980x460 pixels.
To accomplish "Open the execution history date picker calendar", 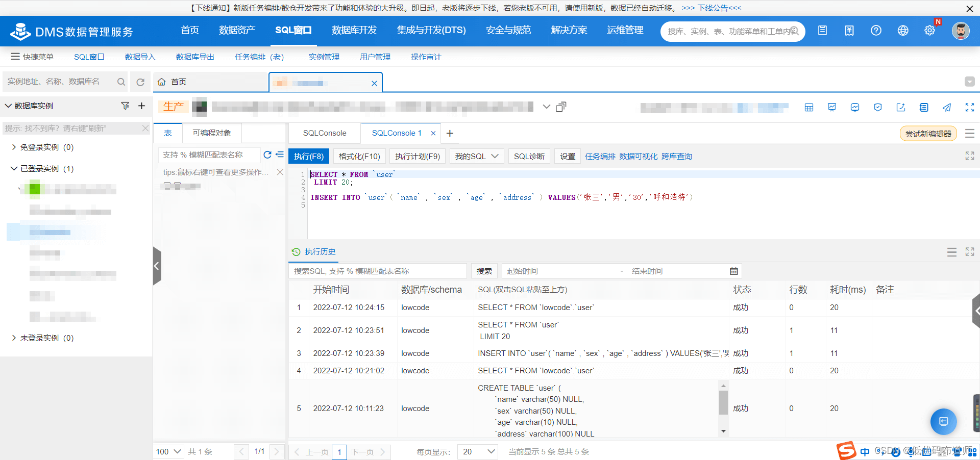I will pos(734,271).
